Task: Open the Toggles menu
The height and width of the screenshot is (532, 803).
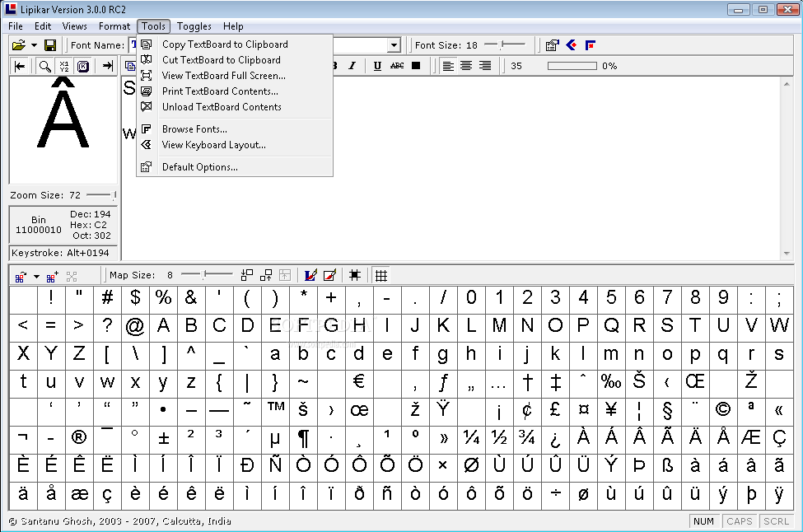Action: coord(194,26)
